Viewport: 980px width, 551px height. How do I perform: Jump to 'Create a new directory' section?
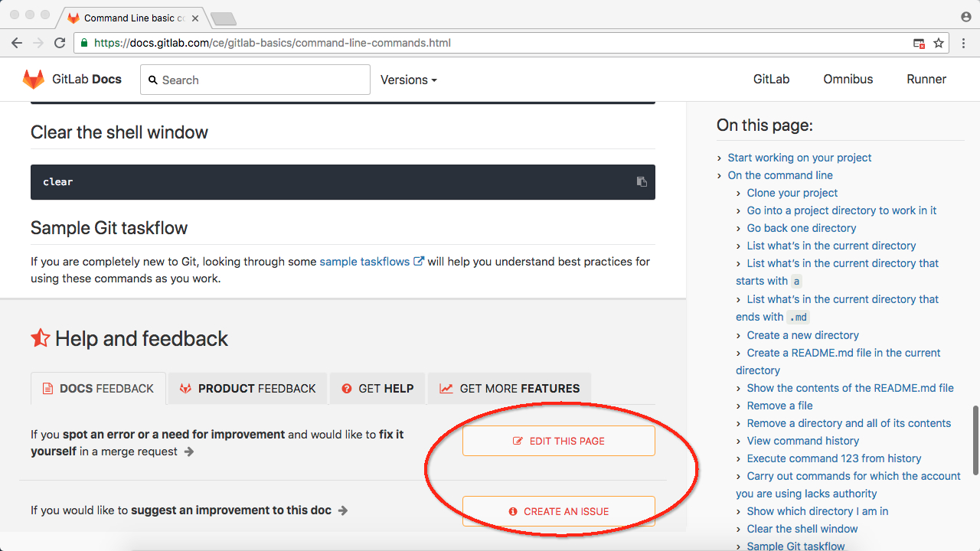click(x=802, y=335)
